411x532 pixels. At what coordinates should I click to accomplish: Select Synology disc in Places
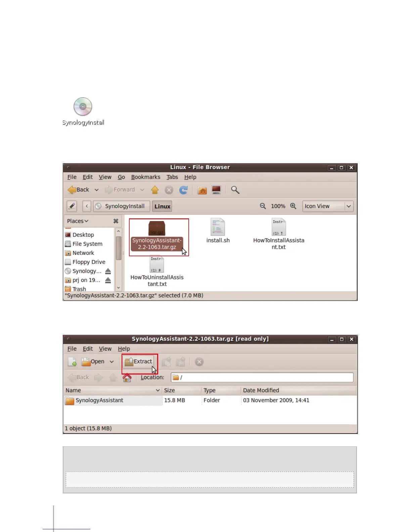click(83, 271)
